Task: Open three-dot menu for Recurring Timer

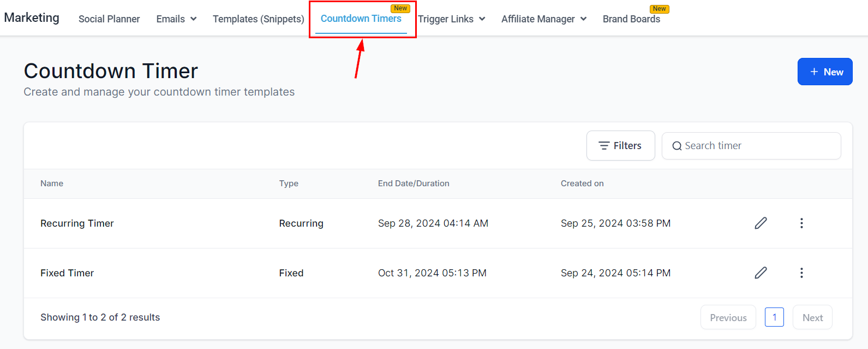Action: (801, 223)
